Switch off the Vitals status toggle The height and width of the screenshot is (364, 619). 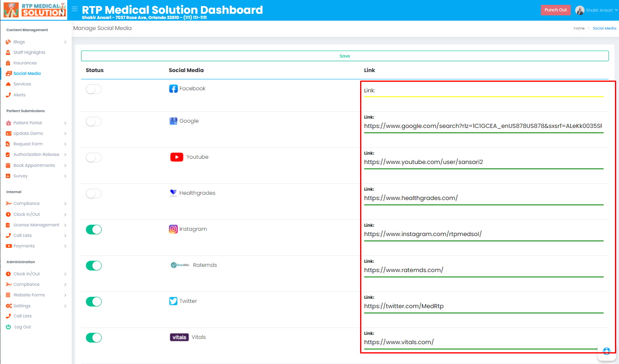tap(94, 338)
